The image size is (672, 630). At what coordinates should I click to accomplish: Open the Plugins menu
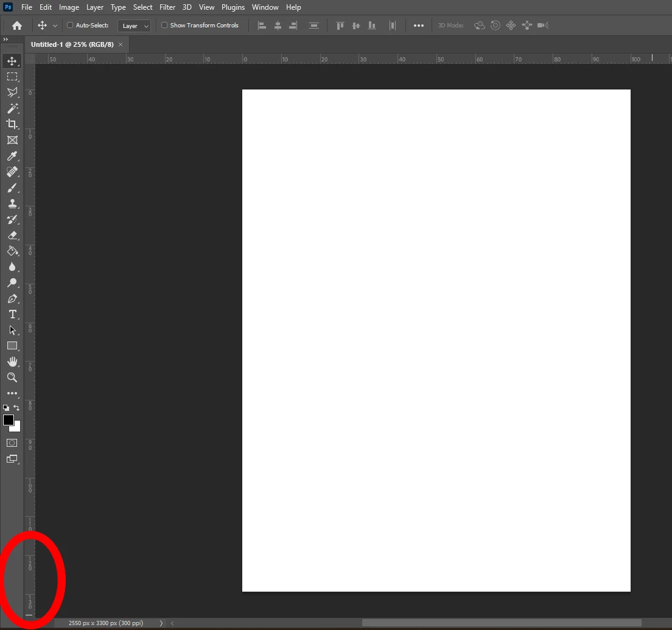[233, 7]
